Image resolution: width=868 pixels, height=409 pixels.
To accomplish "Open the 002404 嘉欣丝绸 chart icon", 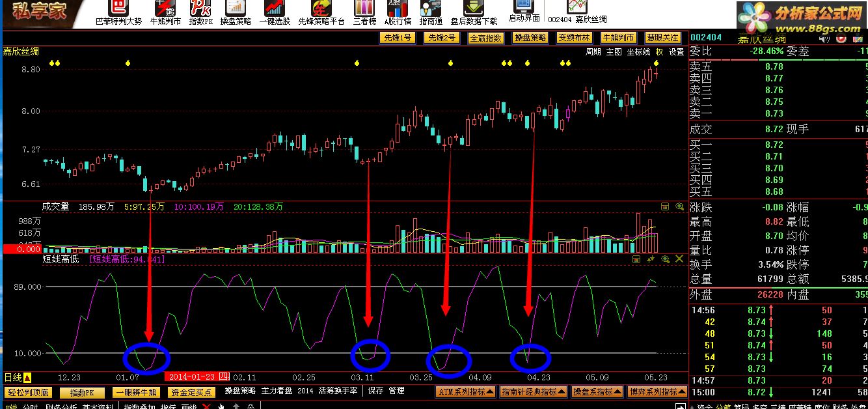I will click(577, 7).
